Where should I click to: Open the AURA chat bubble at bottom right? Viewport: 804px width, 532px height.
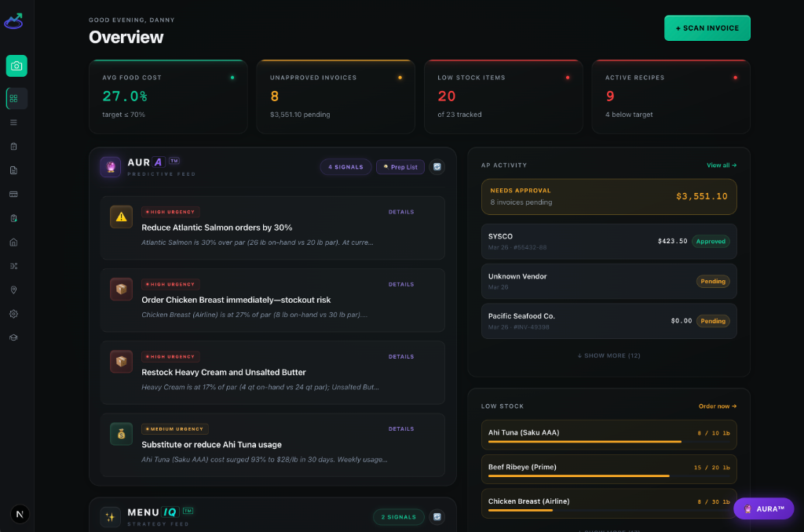point(763,508)
